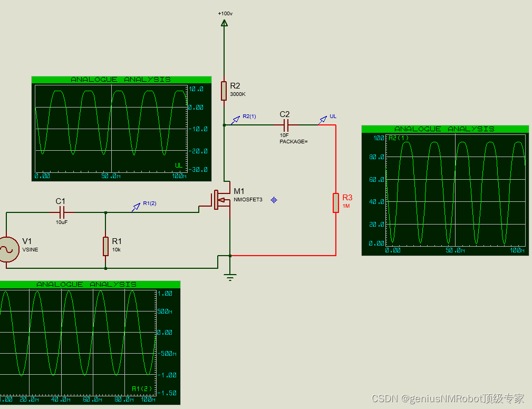The width and height of the screenshot is (532, 409).
Task: Click the C1 reference label
Action: (61, 201)
